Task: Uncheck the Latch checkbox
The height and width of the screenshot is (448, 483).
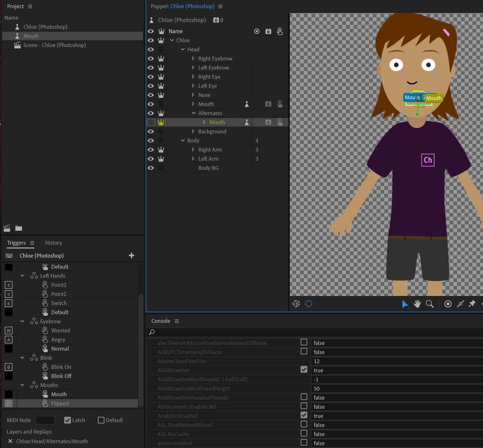Action: (68, 420)
